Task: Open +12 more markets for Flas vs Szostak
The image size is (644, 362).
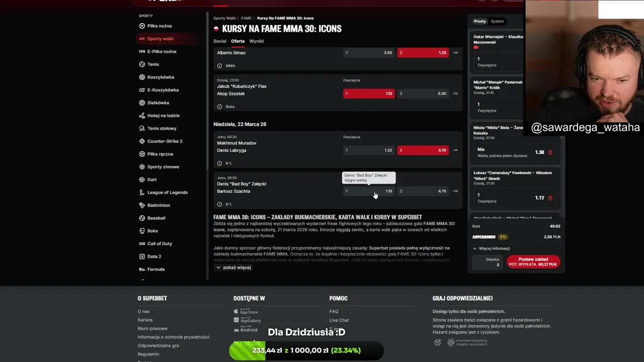Action: (455, 94)
